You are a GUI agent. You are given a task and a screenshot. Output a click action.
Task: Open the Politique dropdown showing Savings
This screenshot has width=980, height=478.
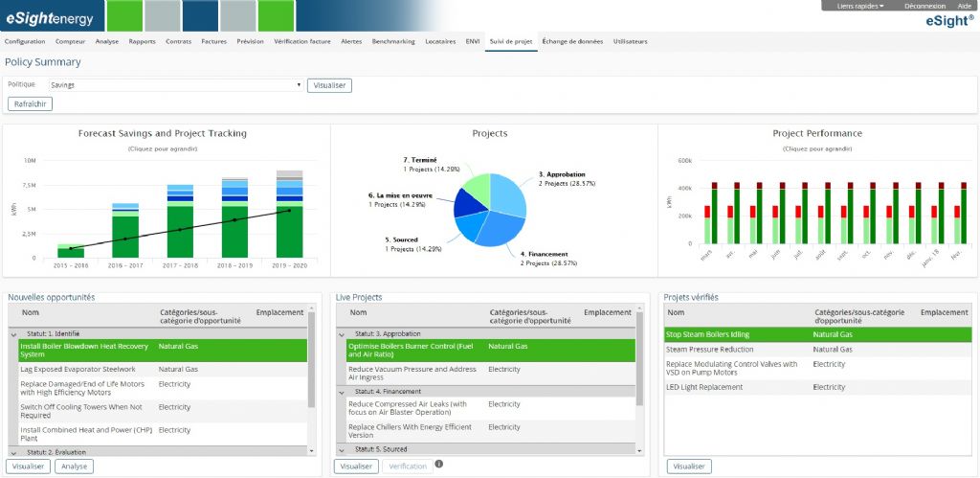(175, 85)
